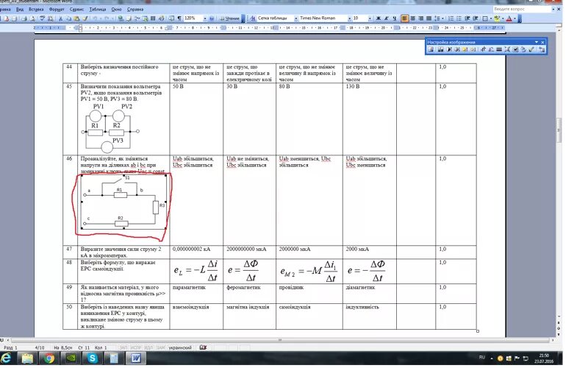Click the horizontal scrollbar
Image resolution: width=588 pixels, height=368 pixels.
[x=279, y=340]
